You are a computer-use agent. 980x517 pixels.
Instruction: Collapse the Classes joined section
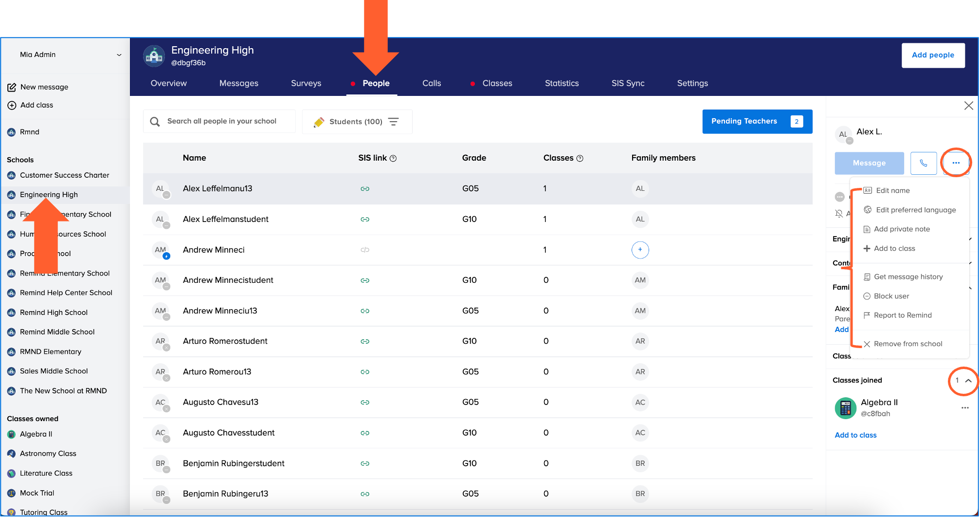pos(968,381)
